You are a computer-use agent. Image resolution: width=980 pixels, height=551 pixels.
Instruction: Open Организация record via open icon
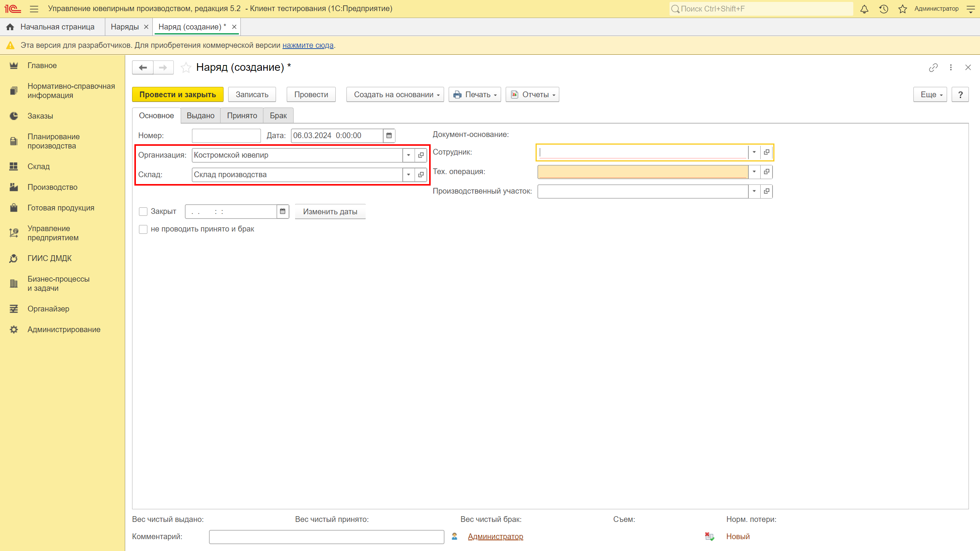pos(421,155)
